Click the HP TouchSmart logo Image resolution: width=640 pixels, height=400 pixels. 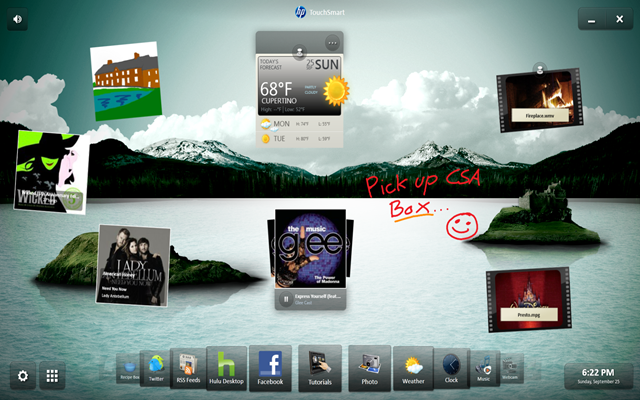tap(320, 12)
